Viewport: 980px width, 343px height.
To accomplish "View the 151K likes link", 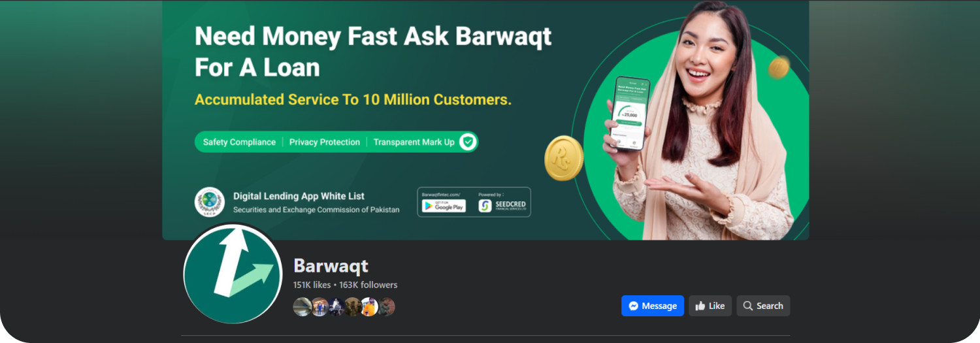I will coord(312,285).
